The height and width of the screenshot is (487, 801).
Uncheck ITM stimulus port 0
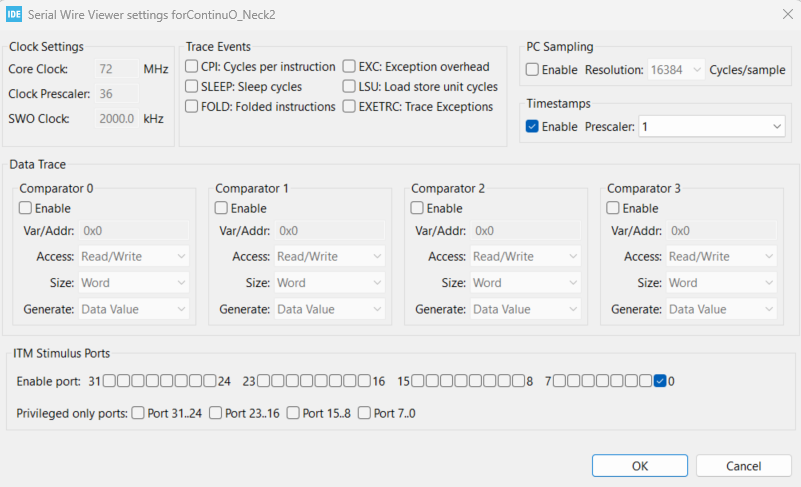[660, 381]
